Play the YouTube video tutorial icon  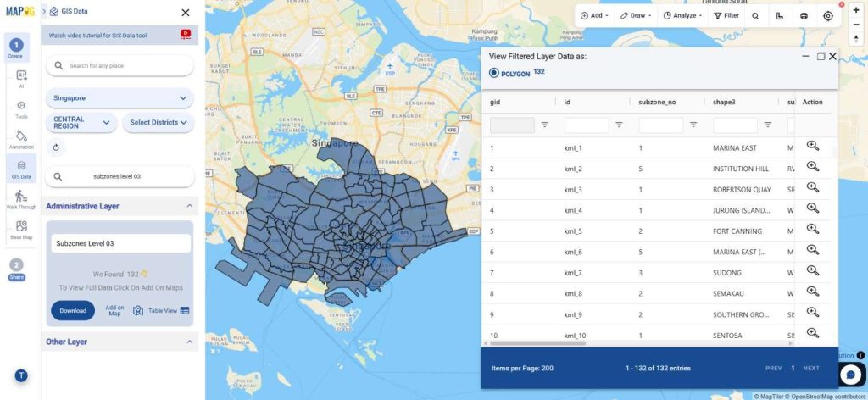tap(186, 34)
